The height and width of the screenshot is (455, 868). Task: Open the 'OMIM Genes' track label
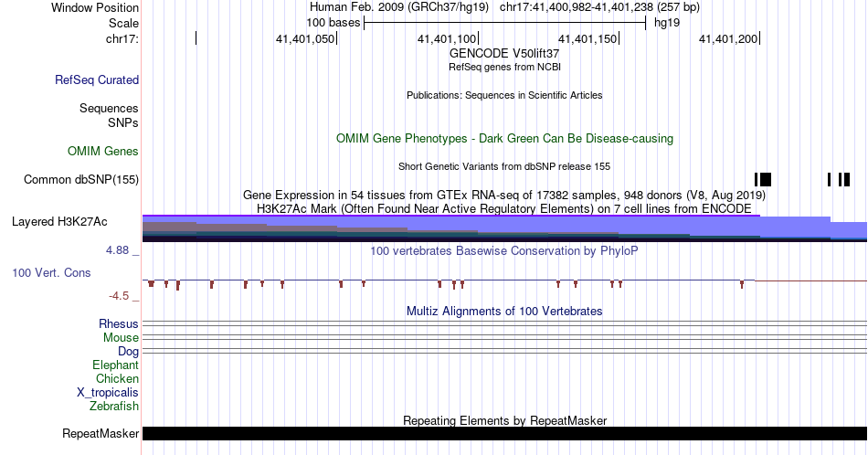tap(103, 151)
